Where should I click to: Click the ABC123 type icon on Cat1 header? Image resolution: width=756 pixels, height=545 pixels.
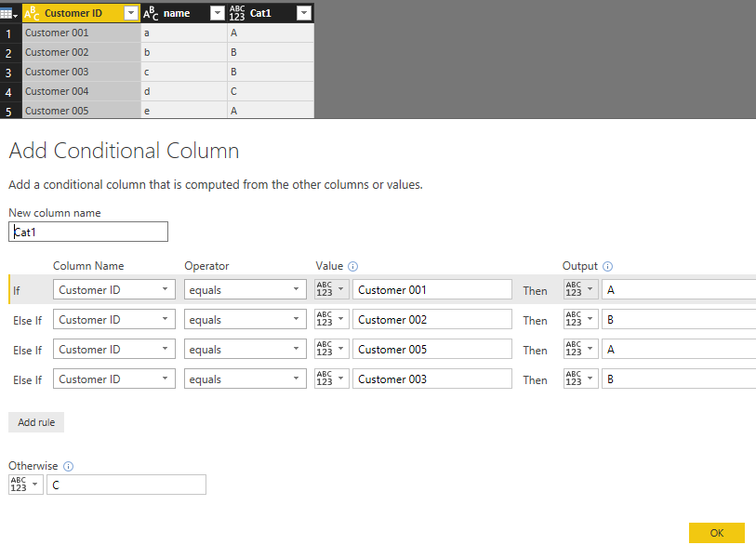pos(237,14)
